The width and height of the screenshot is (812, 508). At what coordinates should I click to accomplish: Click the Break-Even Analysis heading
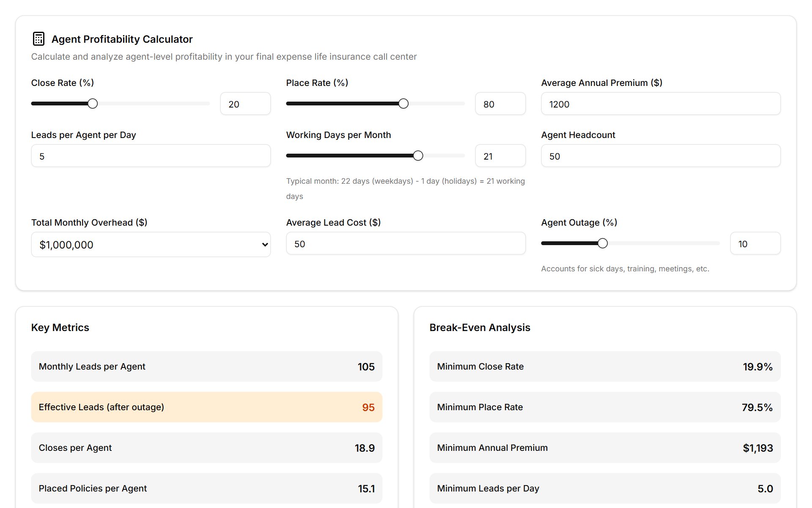click(x=480, y=327)
